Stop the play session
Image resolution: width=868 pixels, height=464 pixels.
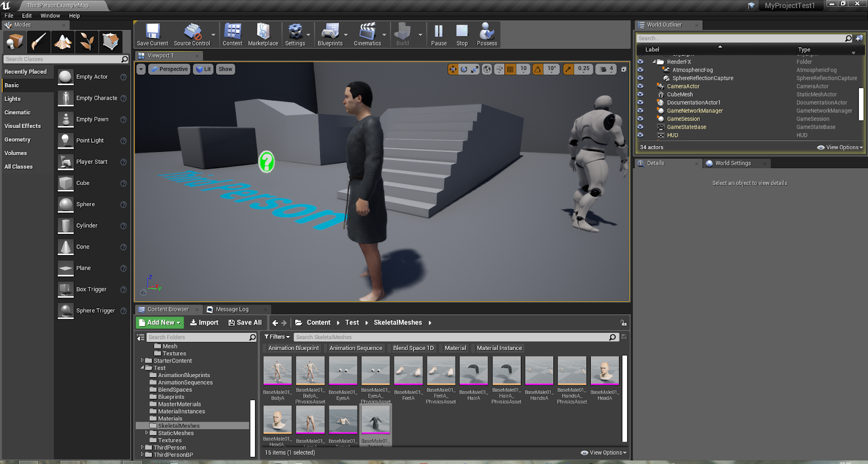coord(462,35)
